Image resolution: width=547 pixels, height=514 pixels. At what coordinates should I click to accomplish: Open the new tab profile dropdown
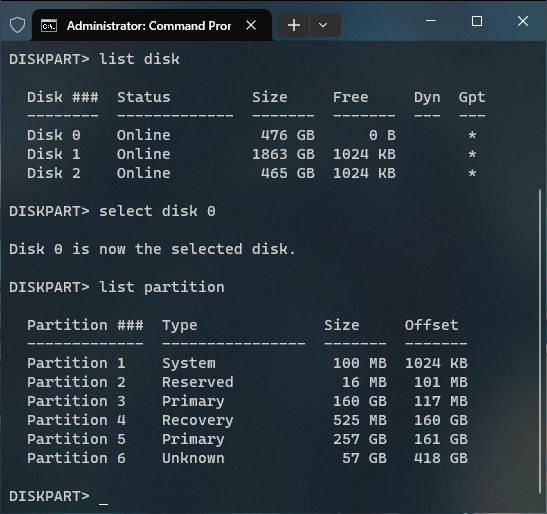click(x=324, y=25)
